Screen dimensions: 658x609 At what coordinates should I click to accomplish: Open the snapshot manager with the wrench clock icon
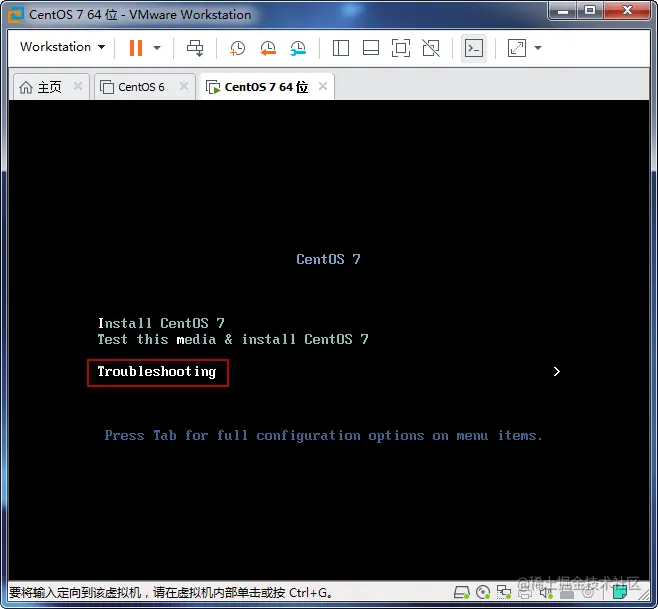pos(298,48)
